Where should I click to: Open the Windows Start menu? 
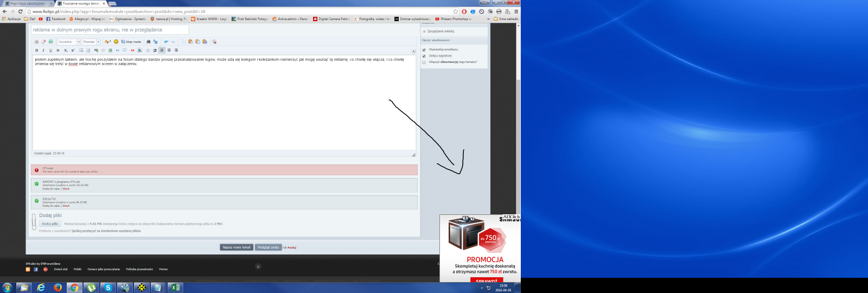(x=7, y=288)
